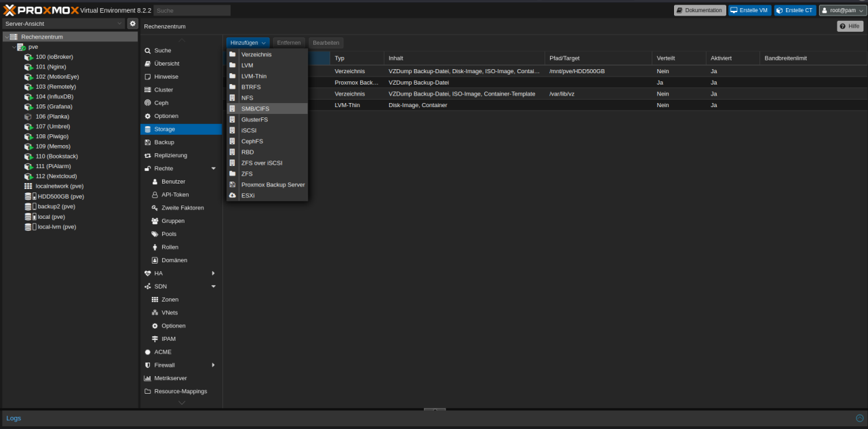This screenshot has height=429, width=868.
Task: Click the gear icon beside Server-Ansicht
Action: pos(132,24)
